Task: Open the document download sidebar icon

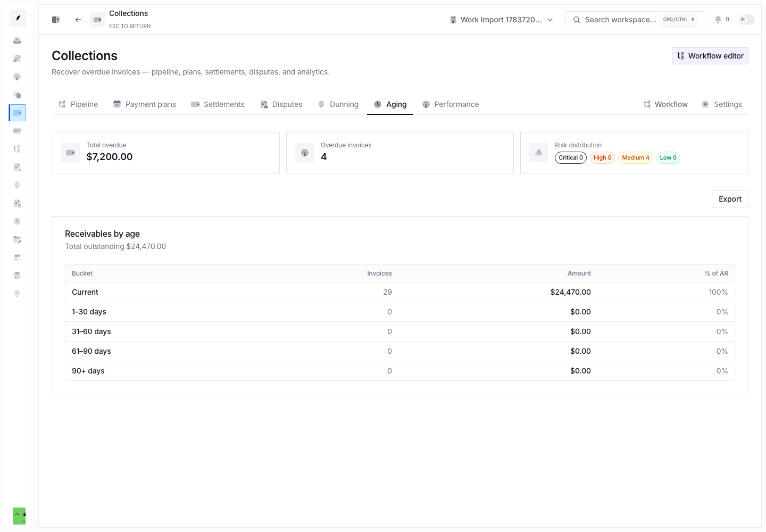Action: pos(17,167)
